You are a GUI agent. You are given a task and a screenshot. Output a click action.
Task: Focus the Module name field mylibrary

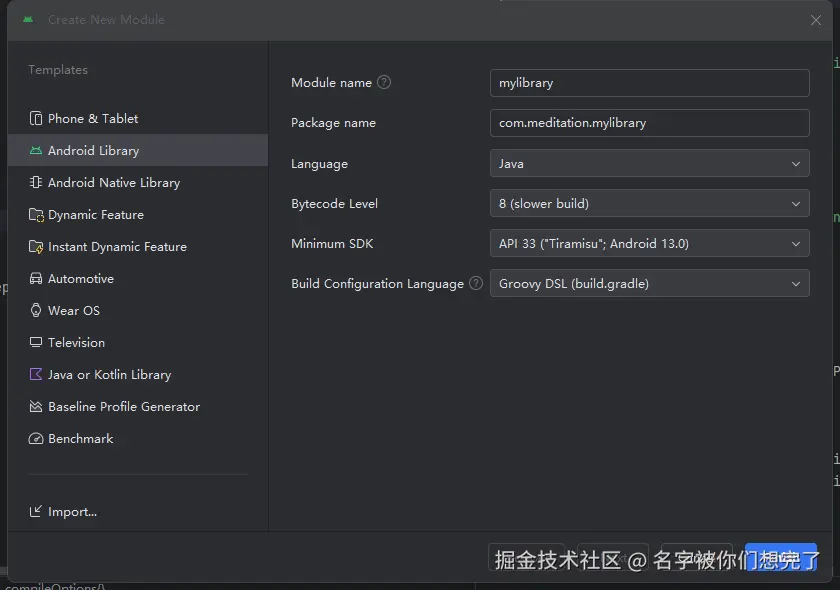tap(649, 83)
